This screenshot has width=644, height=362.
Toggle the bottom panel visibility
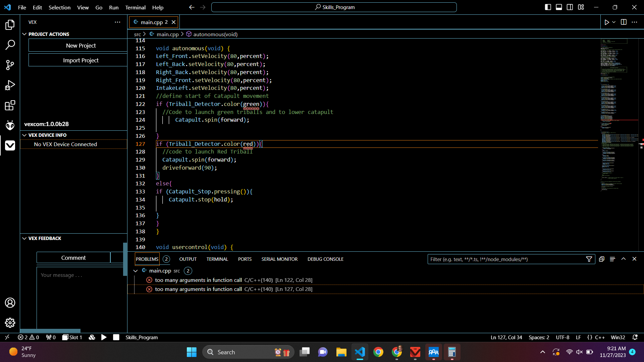point(559,7)
